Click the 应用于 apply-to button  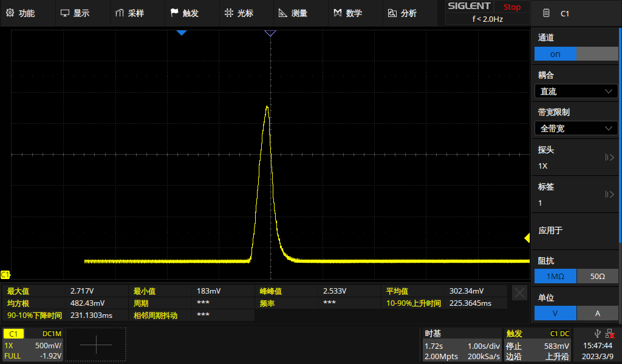pos(576,231)
